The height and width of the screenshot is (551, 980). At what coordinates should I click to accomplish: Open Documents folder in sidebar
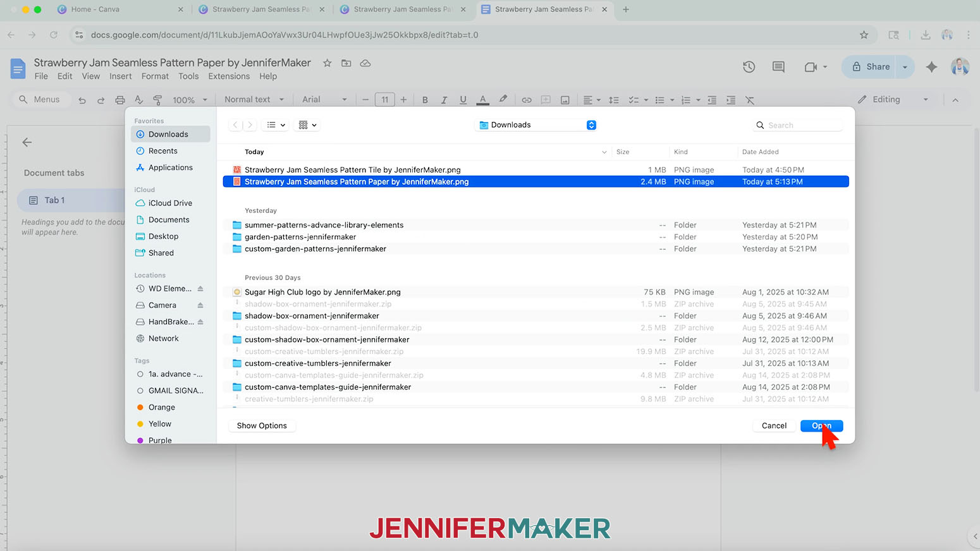pyautogui.click(x=170, y=220)
